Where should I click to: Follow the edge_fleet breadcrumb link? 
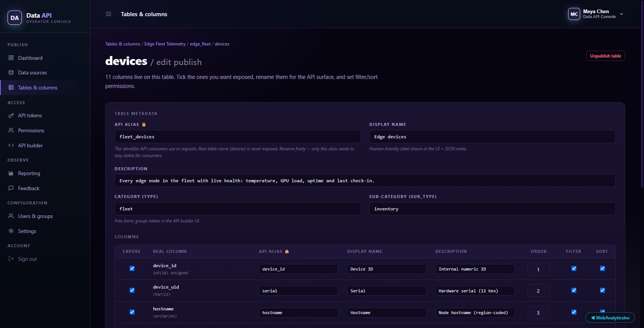click(x=200, y=44)
